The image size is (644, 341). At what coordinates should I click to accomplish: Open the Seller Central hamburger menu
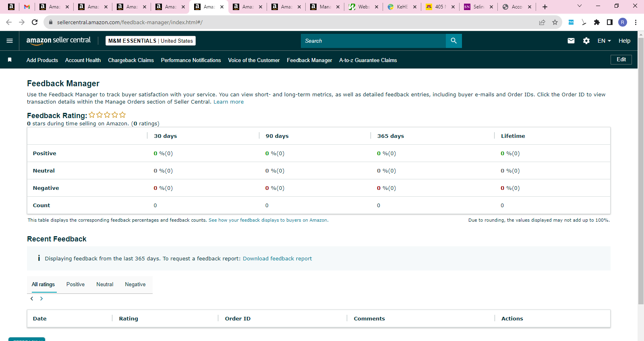click(x=10, y=41)
